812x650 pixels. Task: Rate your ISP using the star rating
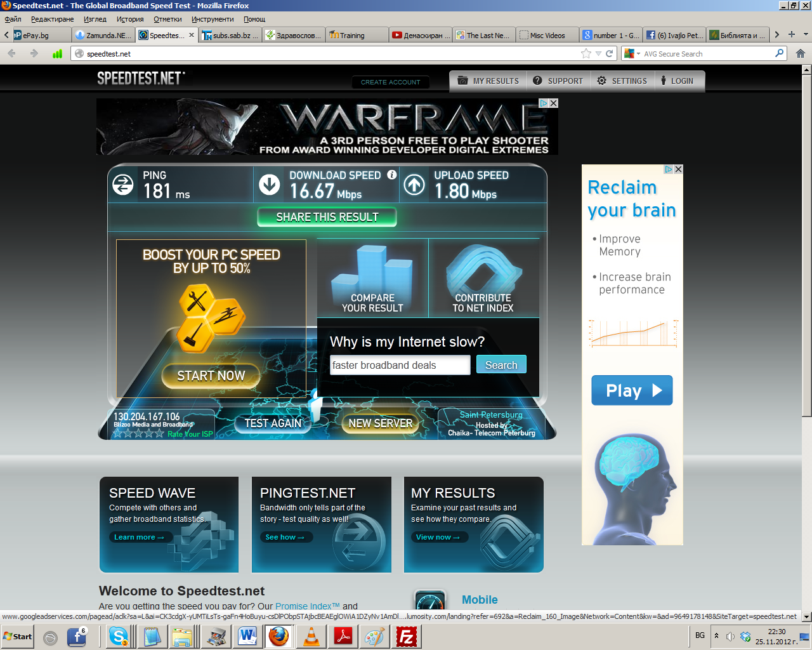[x=138, y=434]
